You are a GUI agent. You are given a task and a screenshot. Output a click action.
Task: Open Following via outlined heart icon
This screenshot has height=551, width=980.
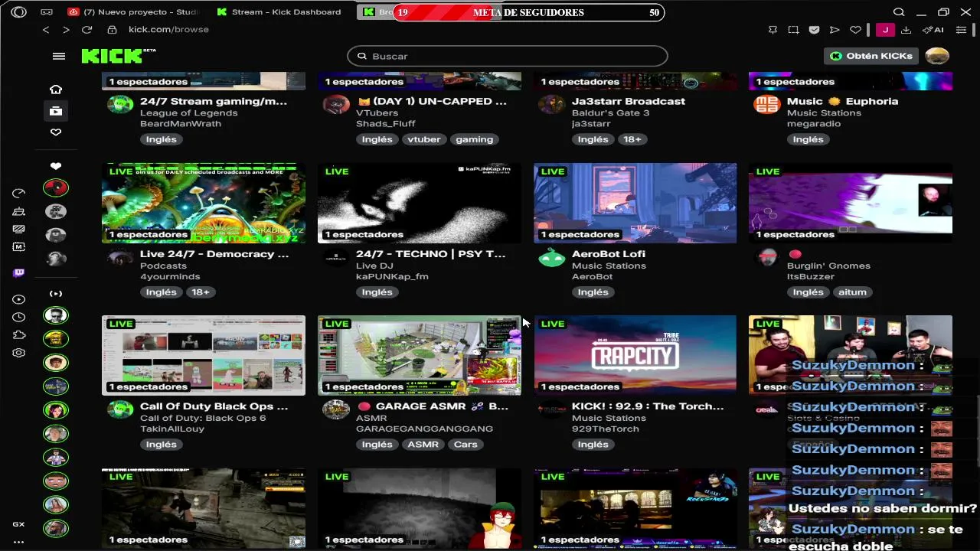(x=56, y=132)
